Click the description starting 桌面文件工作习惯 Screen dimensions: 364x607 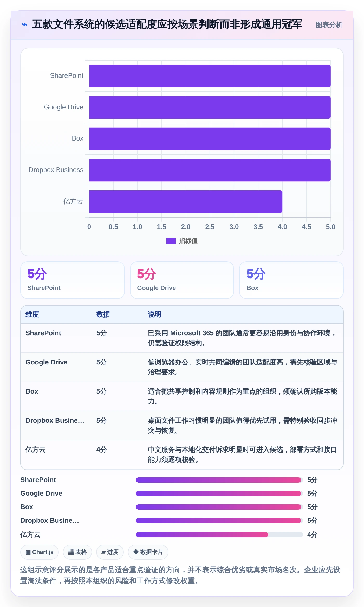(242, 425)
